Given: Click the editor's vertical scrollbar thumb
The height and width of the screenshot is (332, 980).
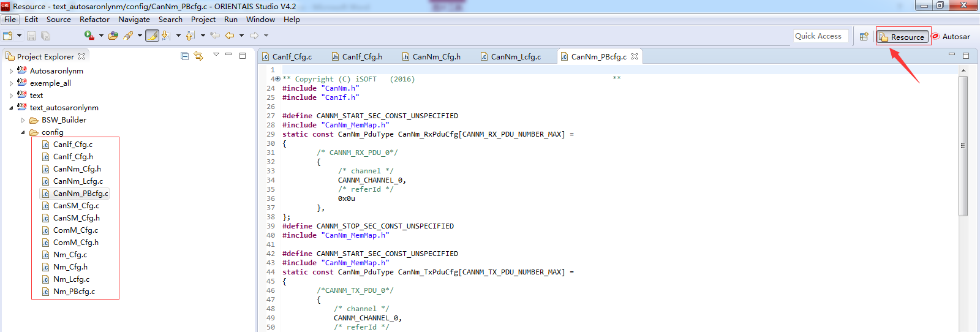Looking at the screenshot, I should (963, 146).
